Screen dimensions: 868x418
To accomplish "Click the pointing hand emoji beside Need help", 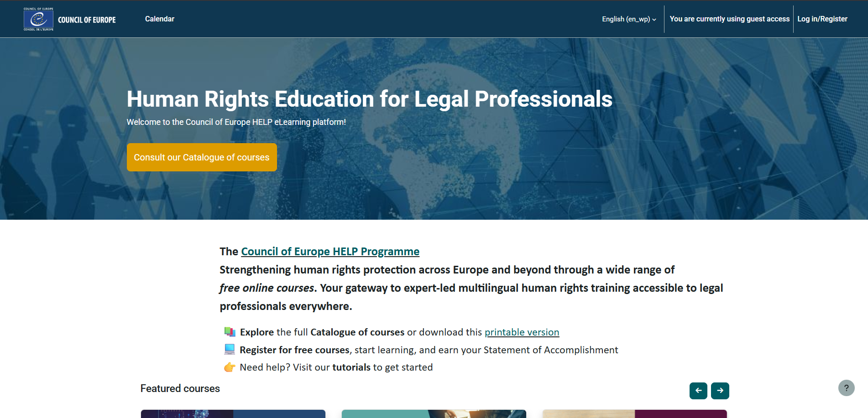I will coord(230,367).
